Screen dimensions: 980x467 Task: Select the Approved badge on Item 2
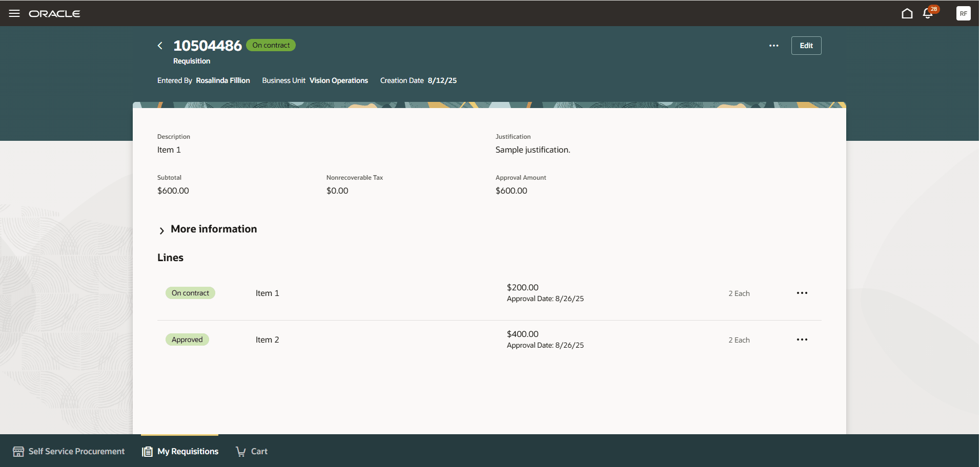pos(187,339)
